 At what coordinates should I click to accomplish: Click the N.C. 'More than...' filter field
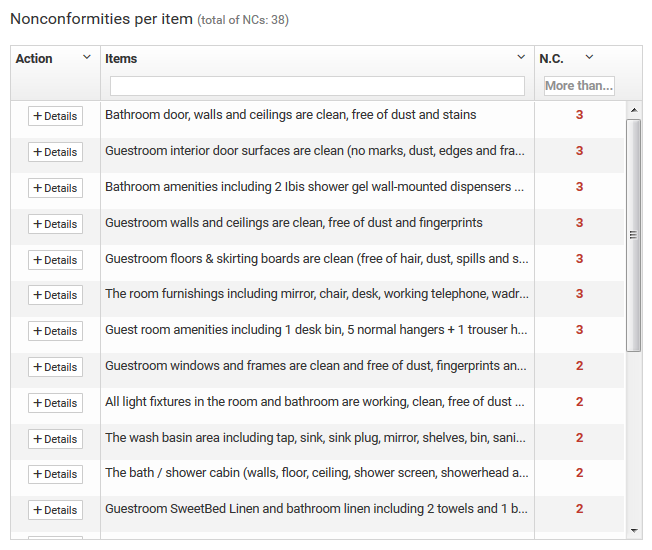(x=579, y=86)
